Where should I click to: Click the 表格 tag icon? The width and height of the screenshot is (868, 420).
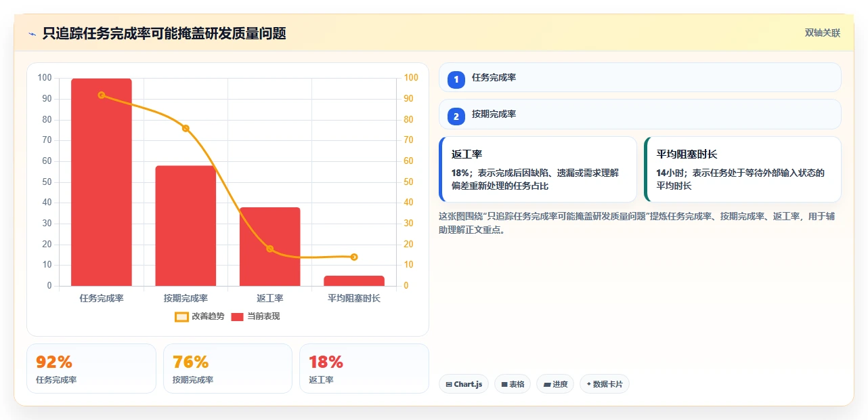point(504,384)
